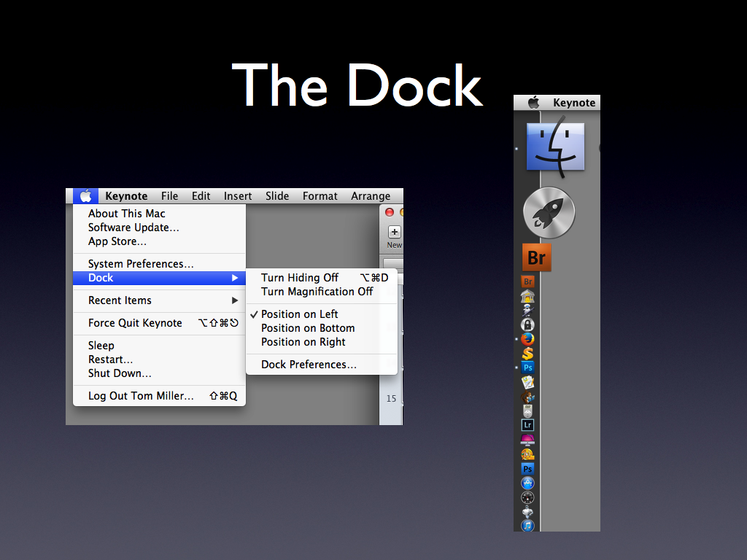The width and height of the screenshot is (747, 560).
Task: Open Lightroom from the dock
Action: tap(527, 425)
